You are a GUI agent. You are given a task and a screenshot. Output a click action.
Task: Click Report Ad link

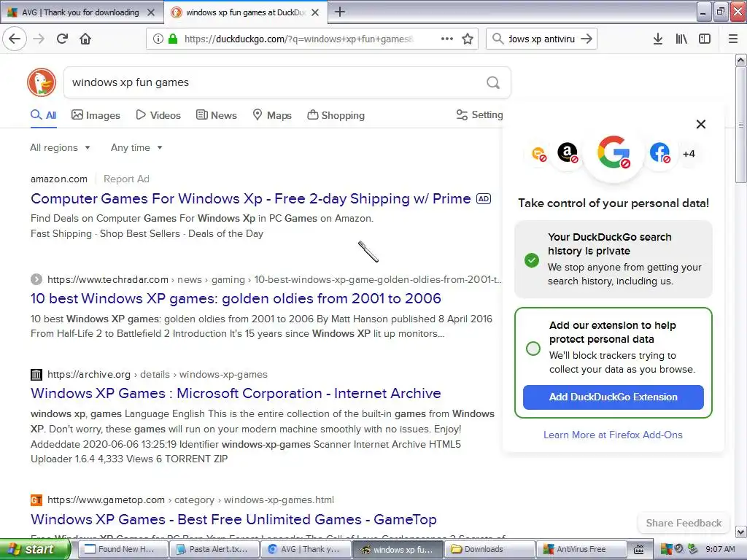[126, 179]
